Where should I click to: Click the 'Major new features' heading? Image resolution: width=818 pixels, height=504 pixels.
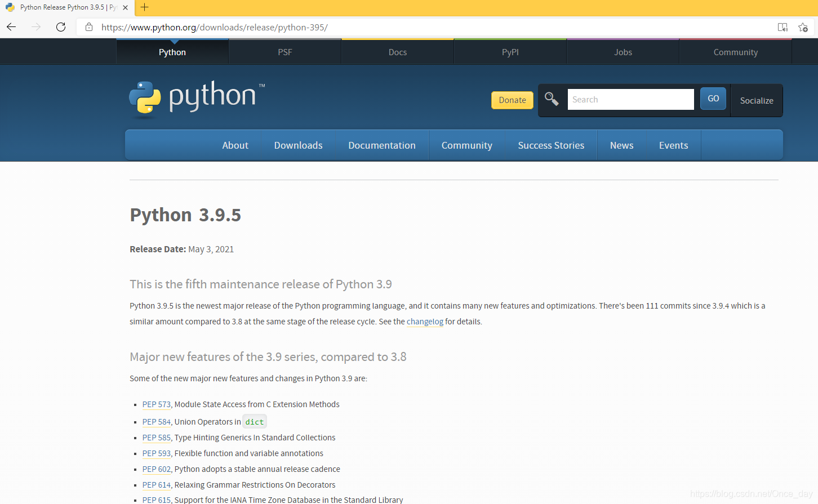coord(268,357)
